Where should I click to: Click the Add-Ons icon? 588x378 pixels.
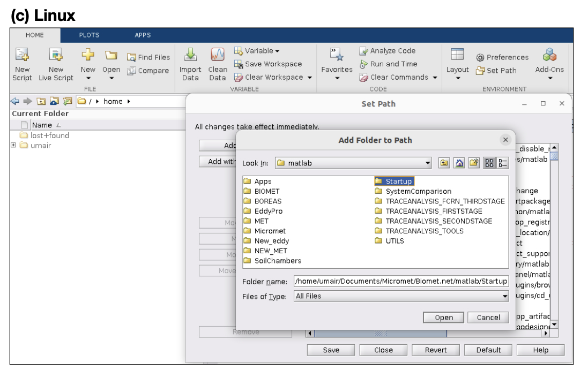(x=549, y=55)
